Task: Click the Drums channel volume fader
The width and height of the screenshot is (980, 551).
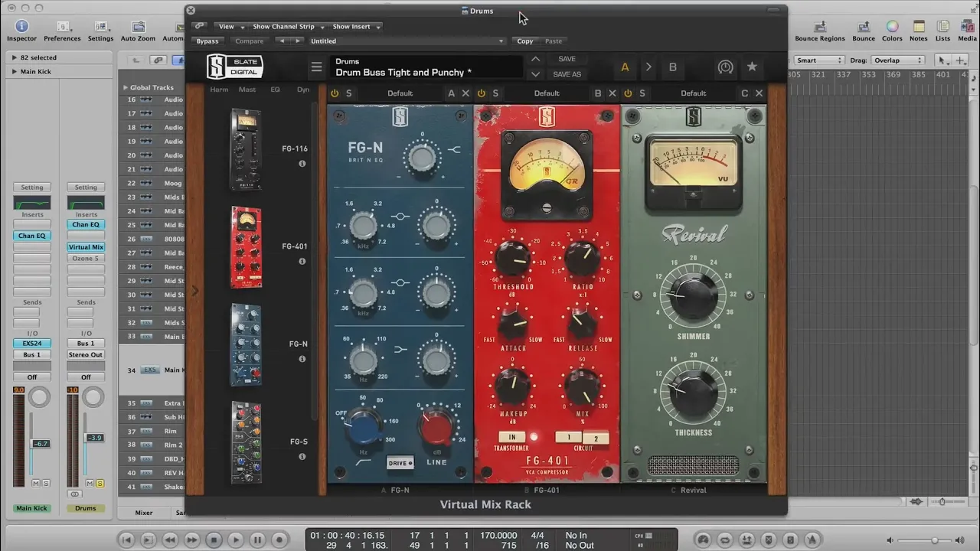Action: pyautogui.click(x=94, y=438)
